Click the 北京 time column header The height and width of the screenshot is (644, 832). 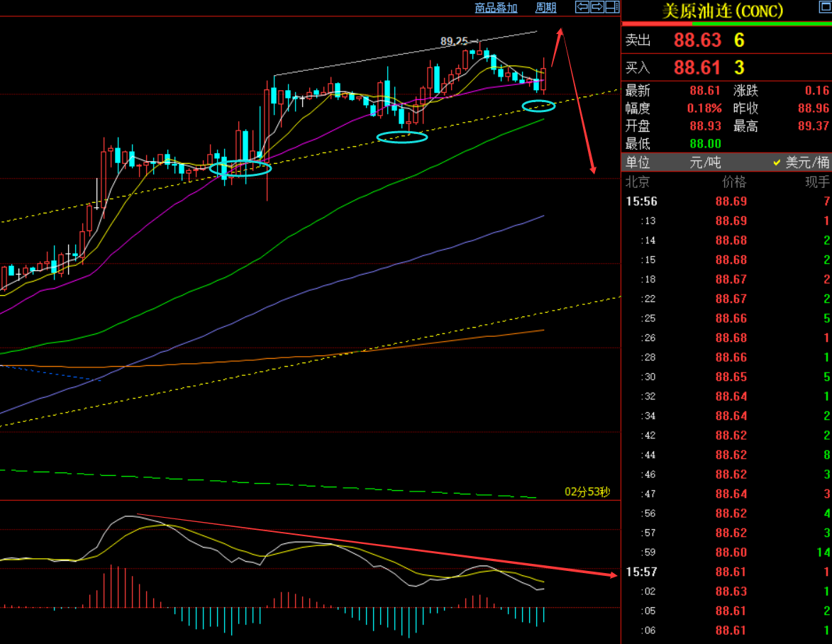click(637, 182)
